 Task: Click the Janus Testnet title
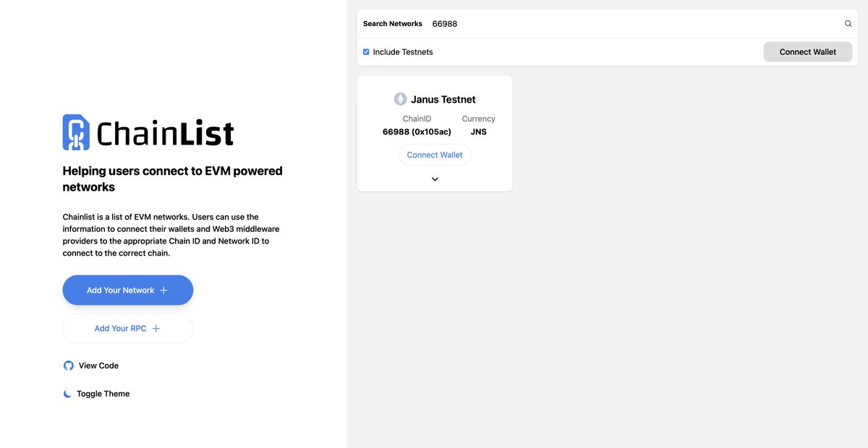[443, 100]
